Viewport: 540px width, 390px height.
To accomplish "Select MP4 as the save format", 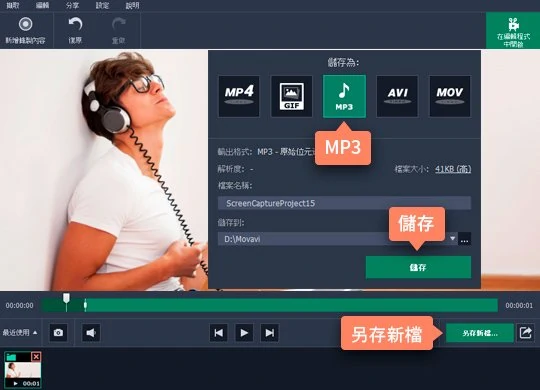I will 239,96.
